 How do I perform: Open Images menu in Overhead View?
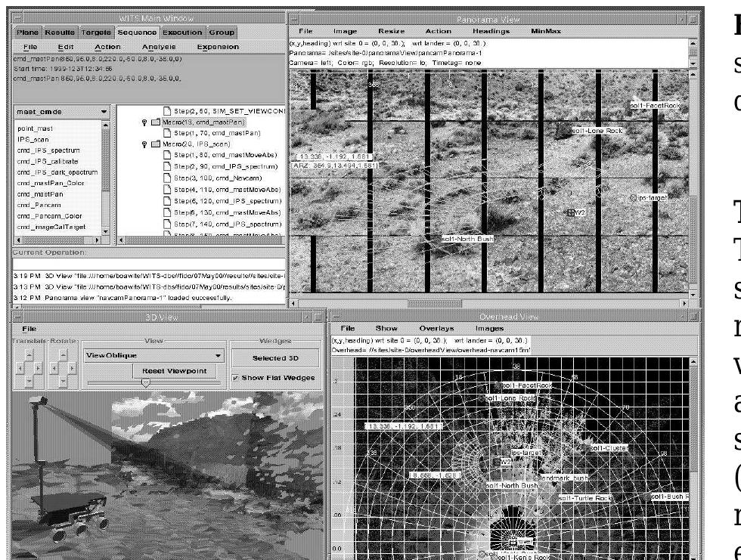click(490, 329)
